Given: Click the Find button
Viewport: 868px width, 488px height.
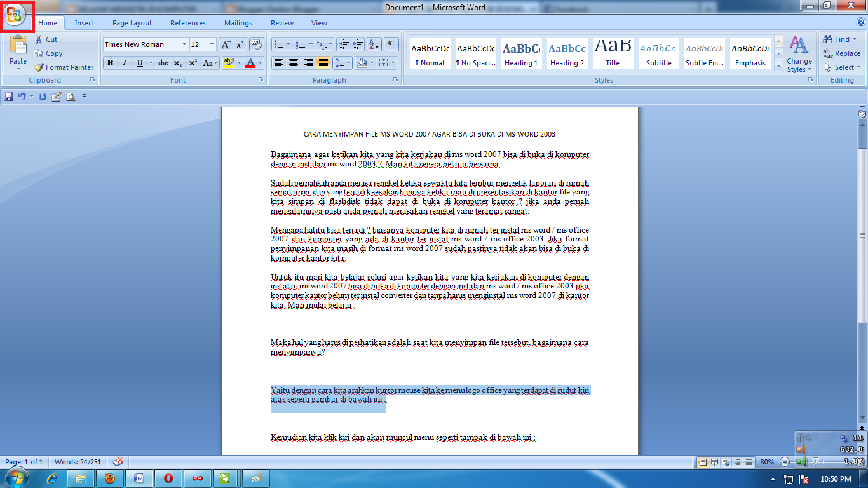Looking at the screenshot, I should click(839, 39).
